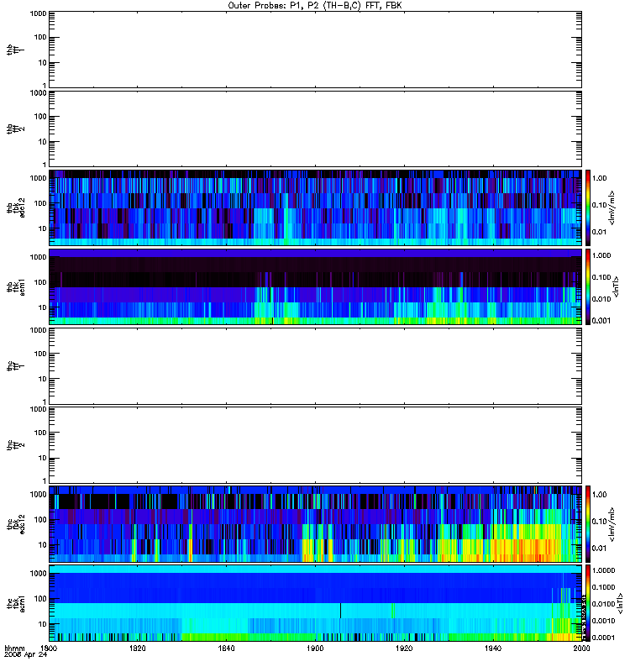Screen dimensions: 630x672
Task: Click the '2008 Apr 24' date label
Action: coord(26,655)
